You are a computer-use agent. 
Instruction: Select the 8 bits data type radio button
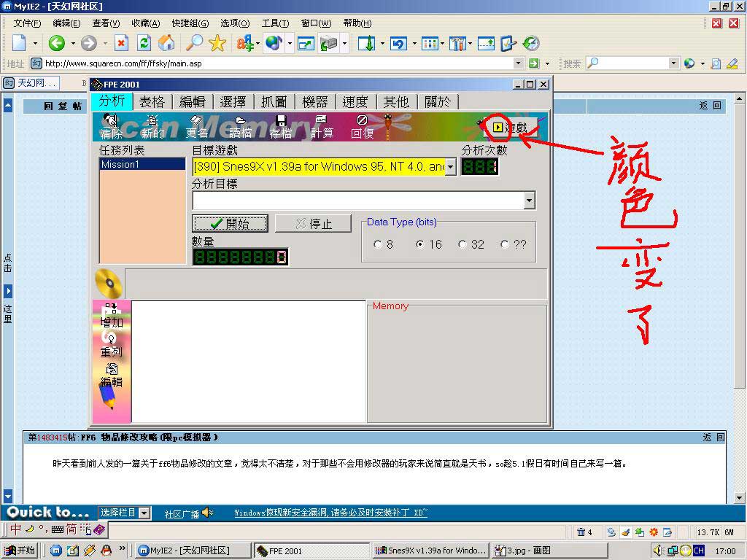[x=378, y=244]
